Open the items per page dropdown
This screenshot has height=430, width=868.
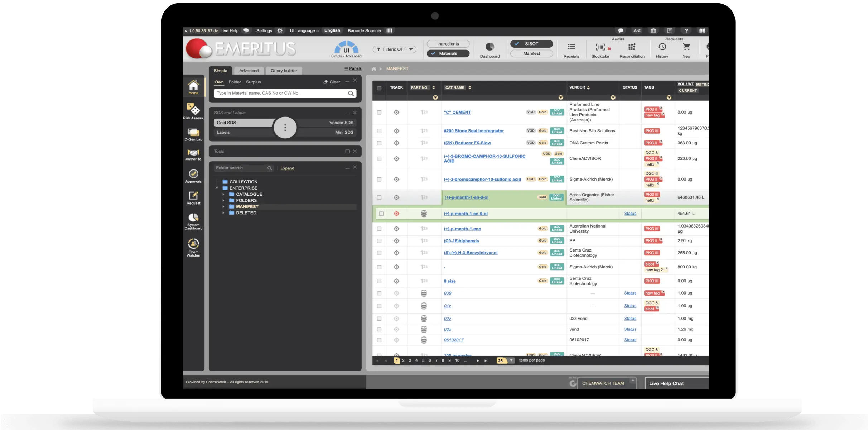[511, 360]
